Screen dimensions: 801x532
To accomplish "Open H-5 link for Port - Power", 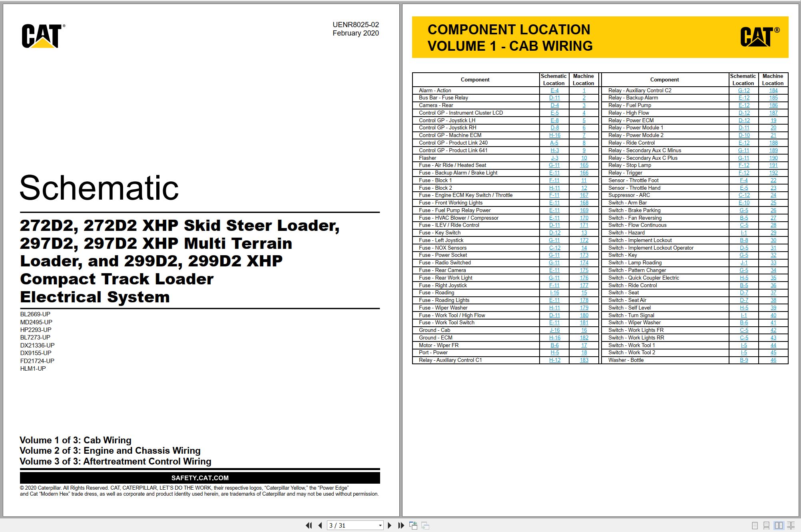I will coord(554,353).
